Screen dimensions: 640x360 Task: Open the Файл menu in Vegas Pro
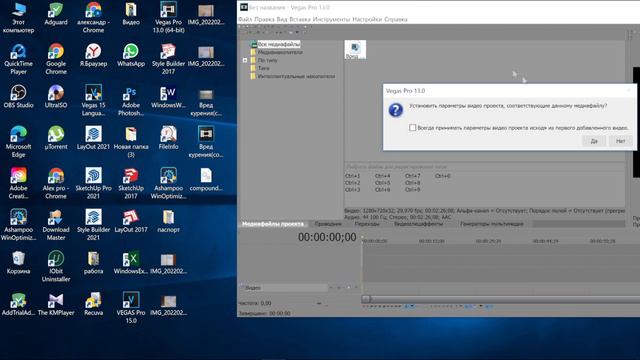tap(245, 19)
